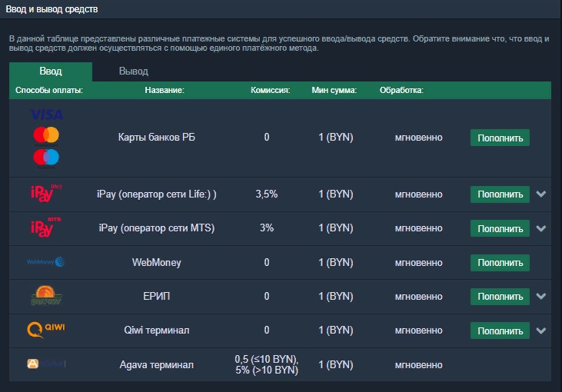Click the Mastercard logo icon

tap(46, 136)
